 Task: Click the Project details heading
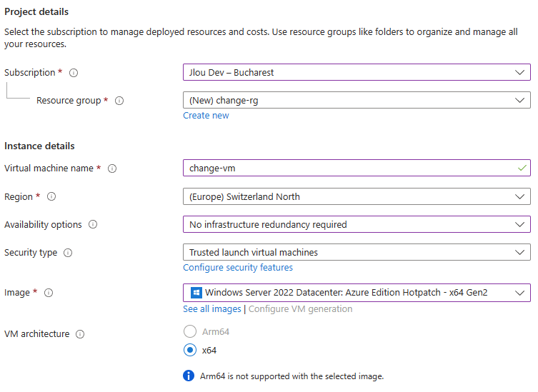click(36, 12)
